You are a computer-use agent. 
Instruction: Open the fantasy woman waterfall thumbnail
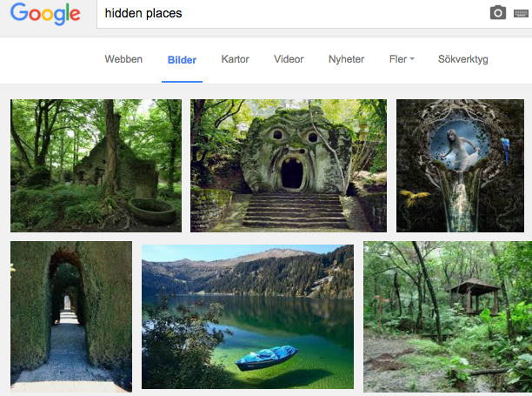[x=461, y=165]
